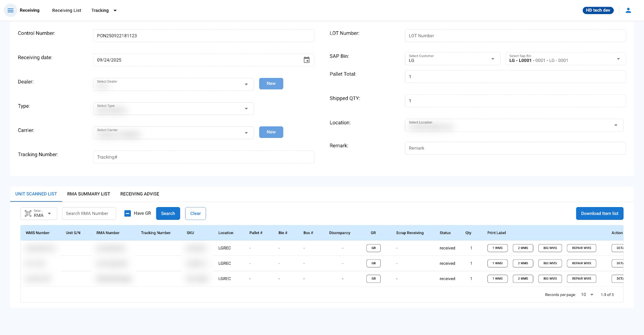This screenshot has height=335, width=644.
Task: Click the Download Item list button
Action: 599,214
